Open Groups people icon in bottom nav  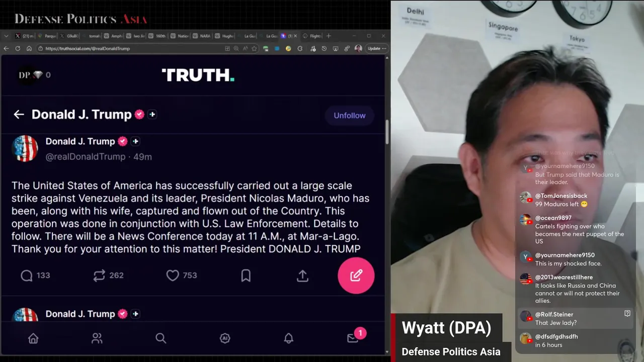click(97, 338)
